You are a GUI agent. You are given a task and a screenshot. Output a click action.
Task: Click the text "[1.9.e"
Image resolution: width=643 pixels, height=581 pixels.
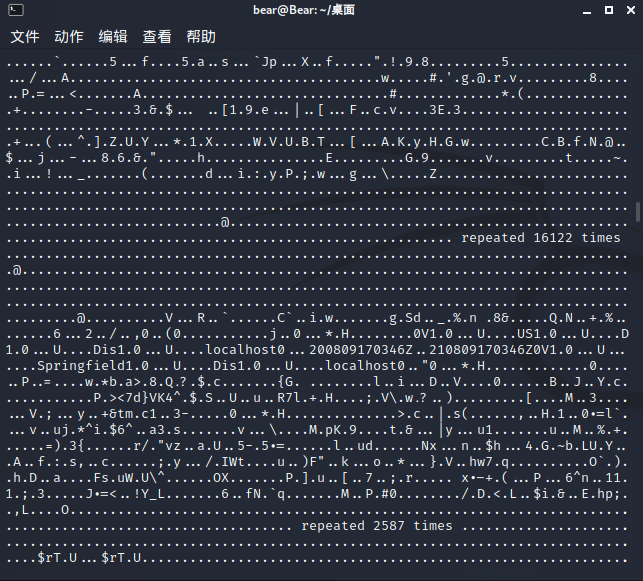(x=245, y=110)
